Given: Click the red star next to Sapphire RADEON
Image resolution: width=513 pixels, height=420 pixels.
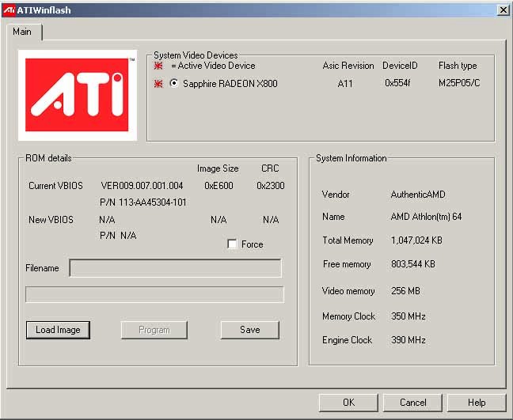Looking at the screenshot, I should tap(158, 84).
